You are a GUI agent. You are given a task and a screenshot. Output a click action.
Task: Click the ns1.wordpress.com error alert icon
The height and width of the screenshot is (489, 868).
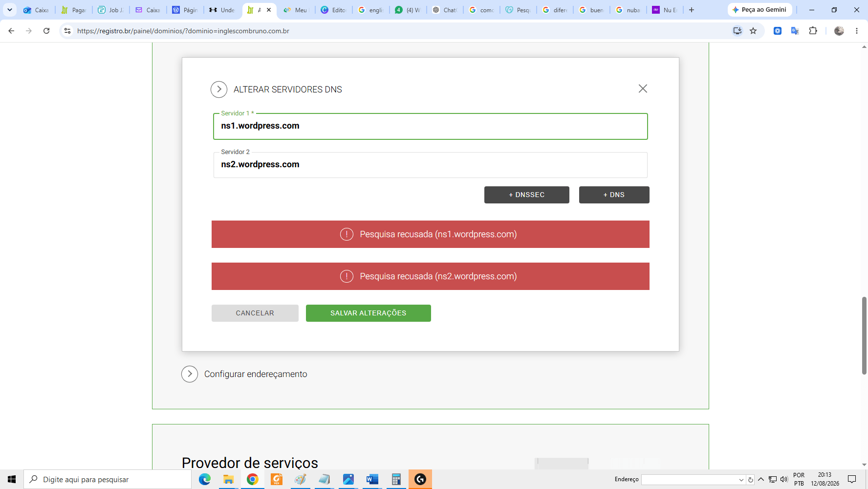(x=347, y=234)
